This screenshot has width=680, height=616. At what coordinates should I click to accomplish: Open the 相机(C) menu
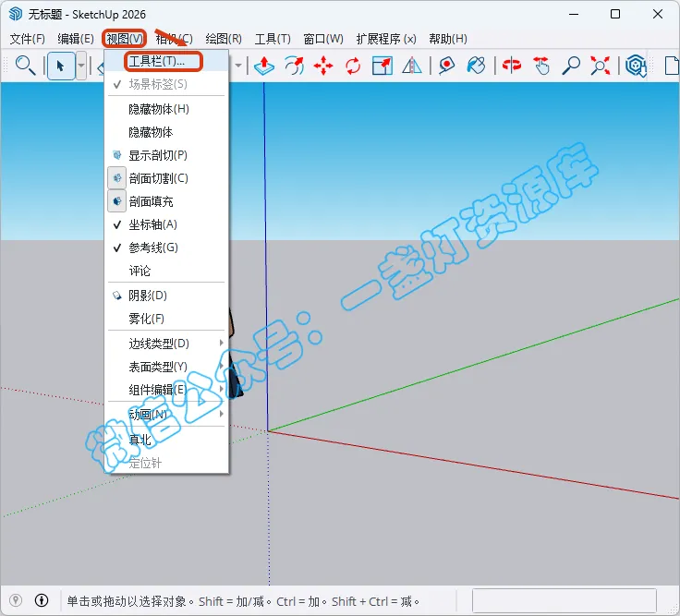(x=174, y=39)
